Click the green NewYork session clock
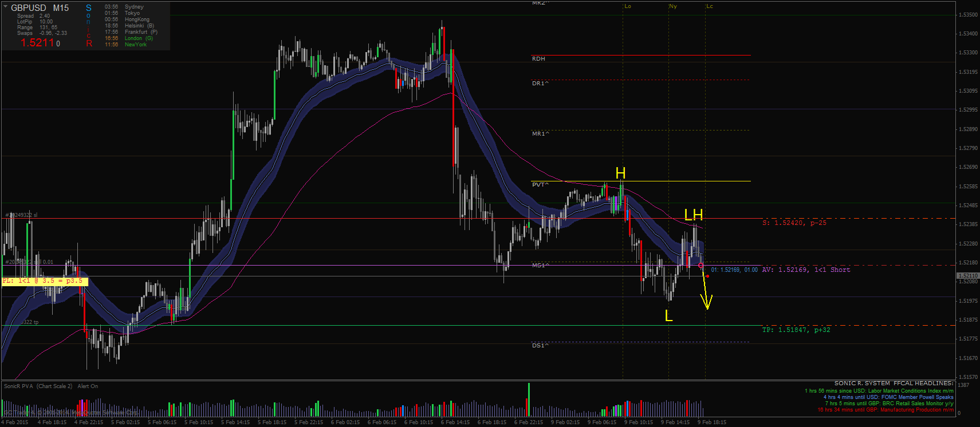 125,45
